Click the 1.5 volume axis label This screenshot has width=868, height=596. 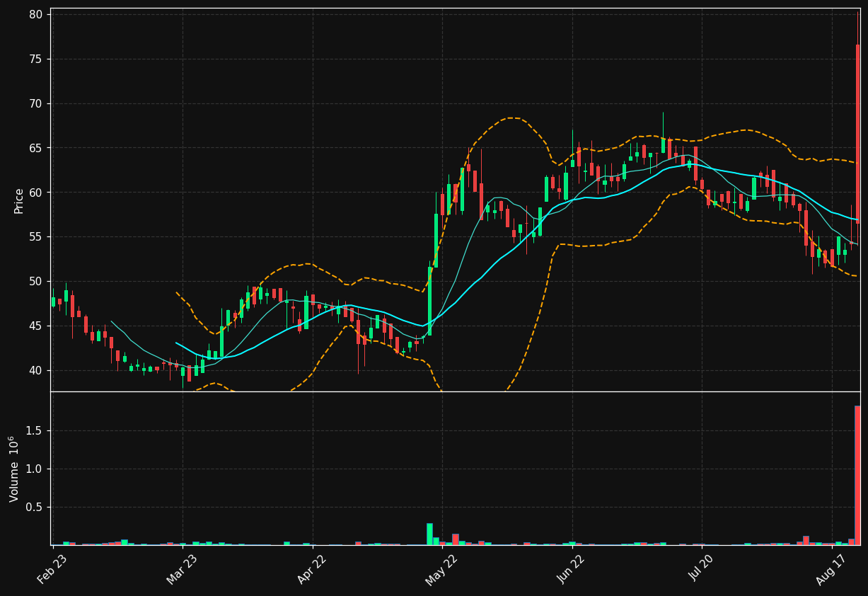[x=35, y=431]
